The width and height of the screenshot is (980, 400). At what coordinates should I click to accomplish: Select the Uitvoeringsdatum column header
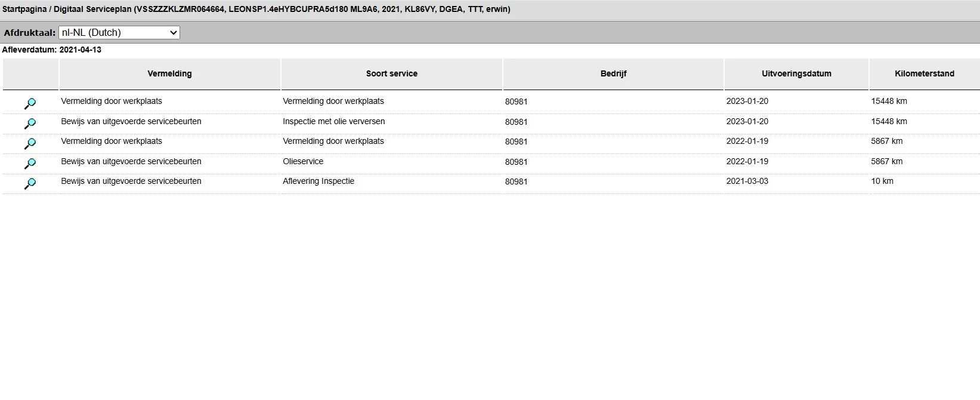[796, 74]
